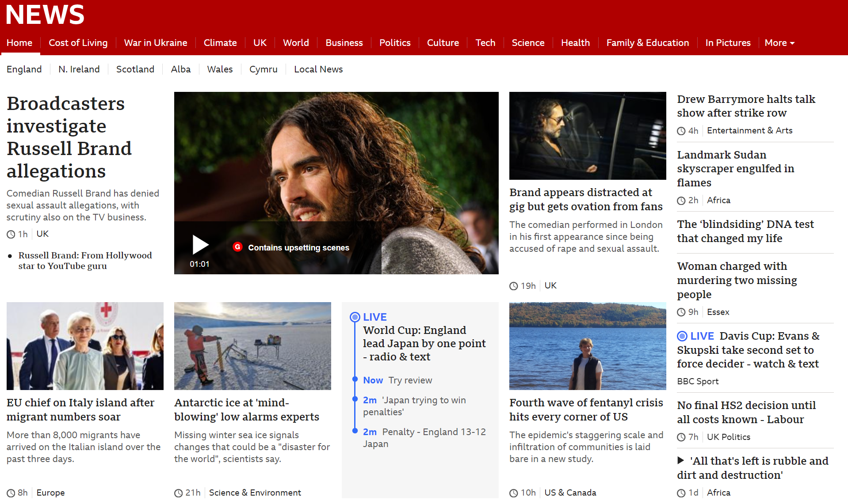The image size is (848, 504).
Task: Click the fentanyl crisis lake photo
Action: coord(588,346)
